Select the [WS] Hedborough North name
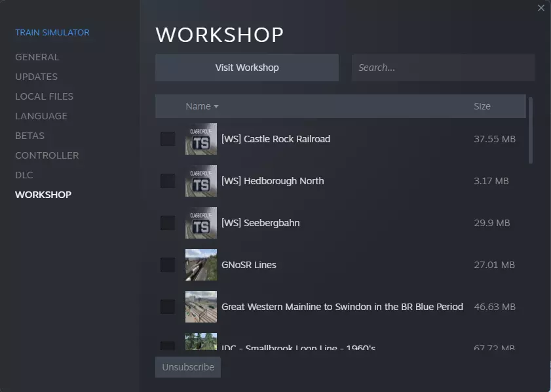 (273, 181)
